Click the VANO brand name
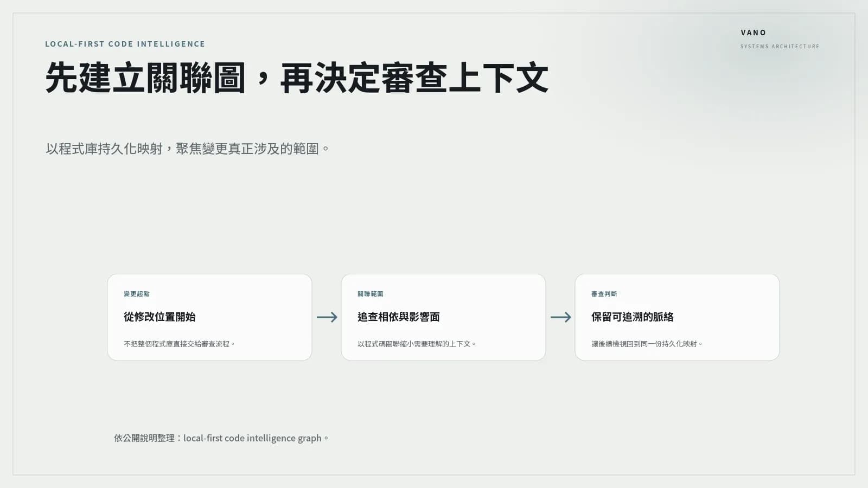Viewport: 868px width, 488px height. coord(754,33)
